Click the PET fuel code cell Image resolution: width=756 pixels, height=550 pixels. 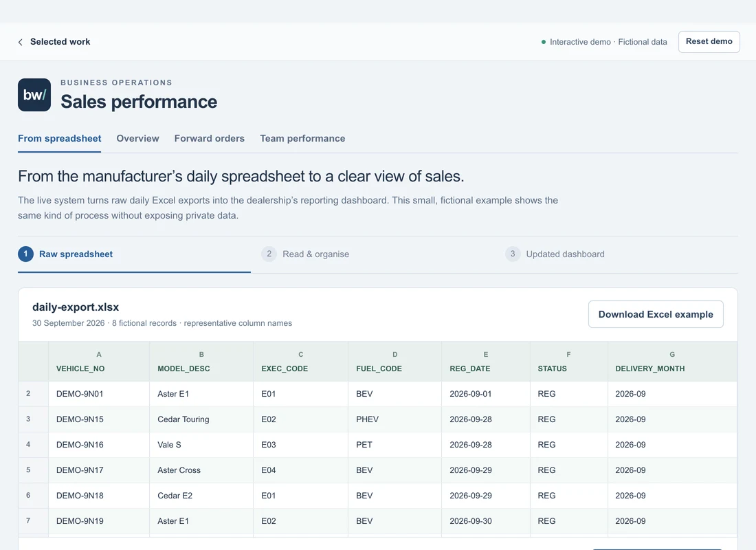point(395,445)
